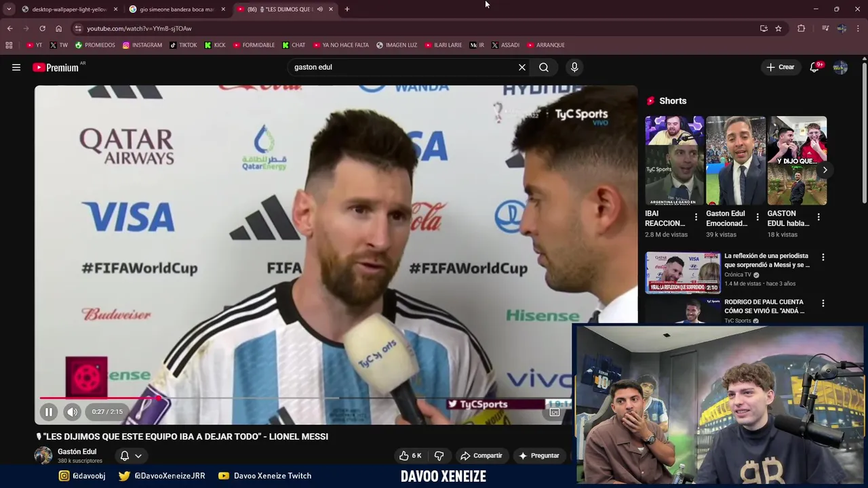Open the browser extensions puzzle icon
The image size is (868, 488).
802,28
